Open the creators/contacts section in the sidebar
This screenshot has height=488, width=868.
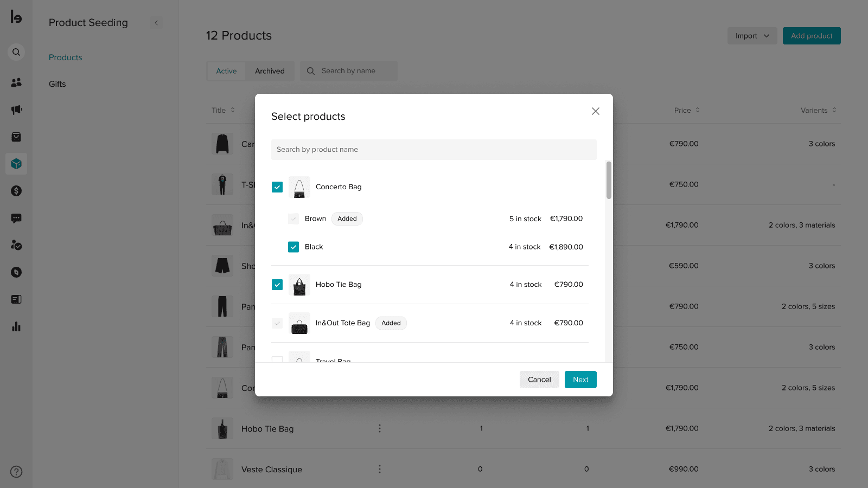[16, 82]
